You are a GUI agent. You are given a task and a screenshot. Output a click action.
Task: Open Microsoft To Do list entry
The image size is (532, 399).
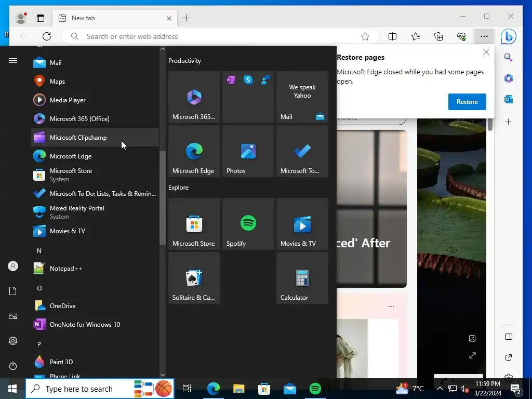click(95, 193)
